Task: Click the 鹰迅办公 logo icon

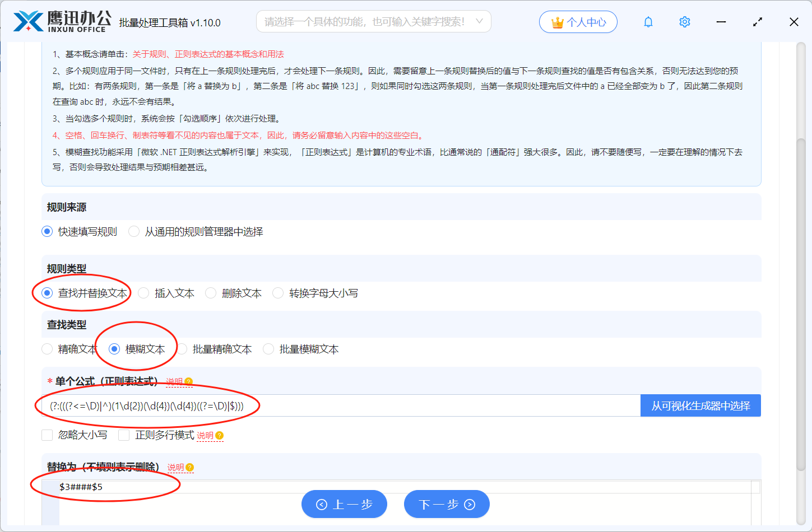Action: pyautogui.click(x=28, y=21)
